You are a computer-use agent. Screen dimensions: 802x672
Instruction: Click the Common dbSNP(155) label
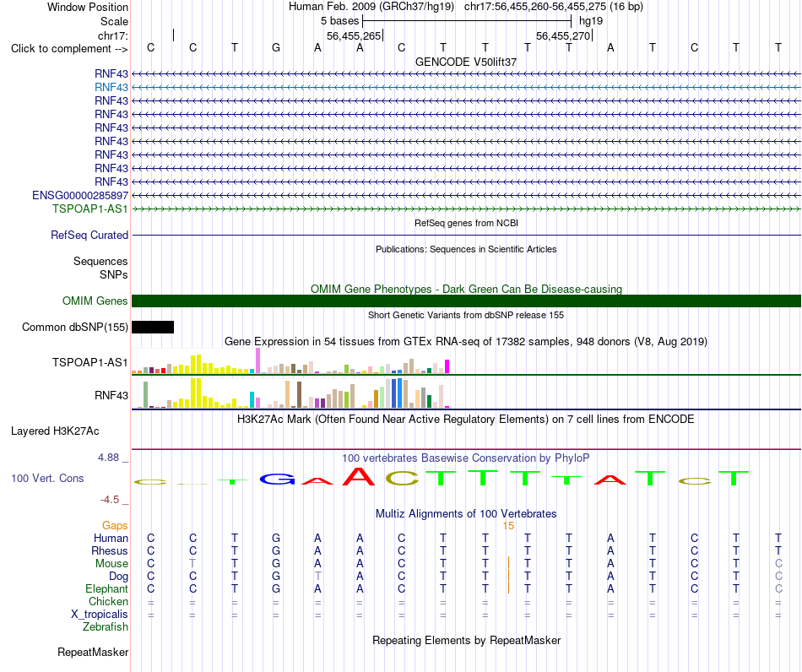point(74,328)
